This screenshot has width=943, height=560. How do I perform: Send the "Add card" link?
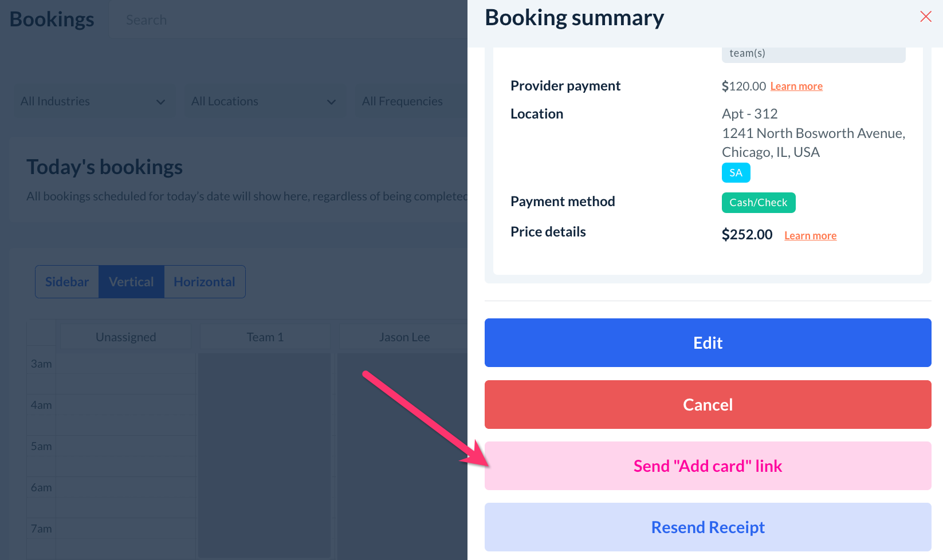[x=708, y=466]
